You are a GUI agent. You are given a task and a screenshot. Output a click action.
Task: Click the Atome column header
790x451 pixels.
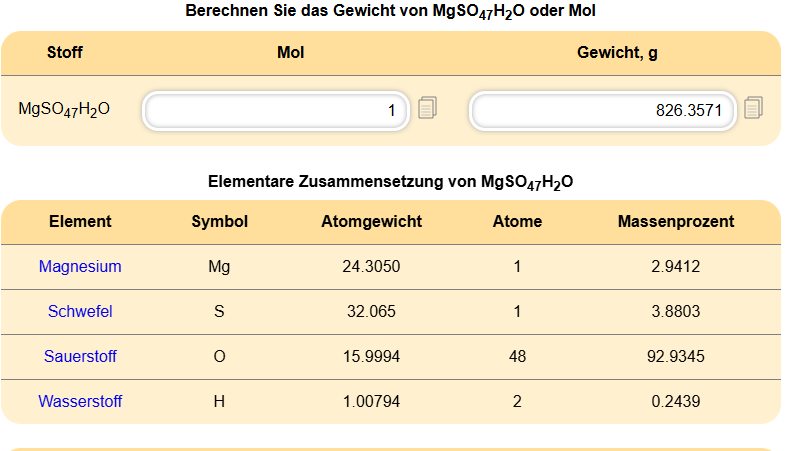coord(517,222)
